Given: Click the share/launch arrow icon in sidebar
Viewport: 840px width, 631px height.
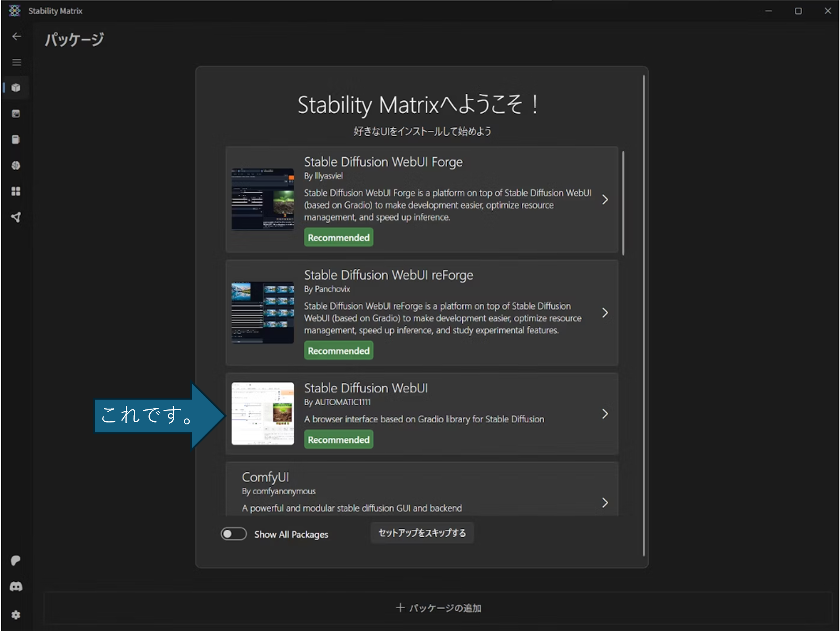Looking at the screenshot, I should pos(16,217).
